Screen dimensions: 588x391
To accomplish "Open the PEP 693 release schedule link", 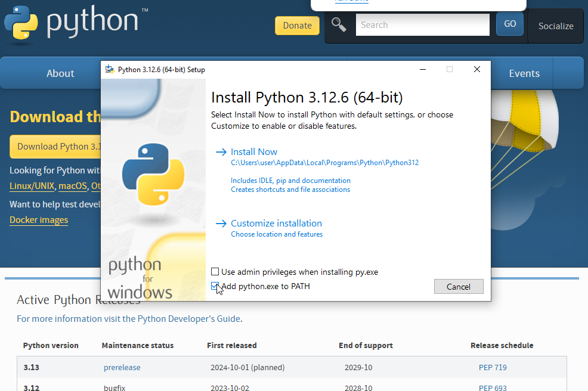I will [493, 387].
